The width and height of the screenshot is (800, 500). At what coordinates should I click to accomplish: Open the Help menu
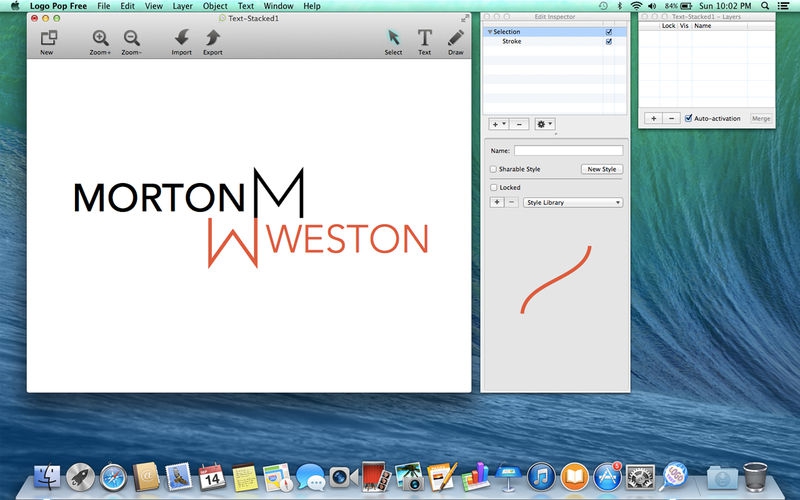pyautogui.click(x=312, y=6)
